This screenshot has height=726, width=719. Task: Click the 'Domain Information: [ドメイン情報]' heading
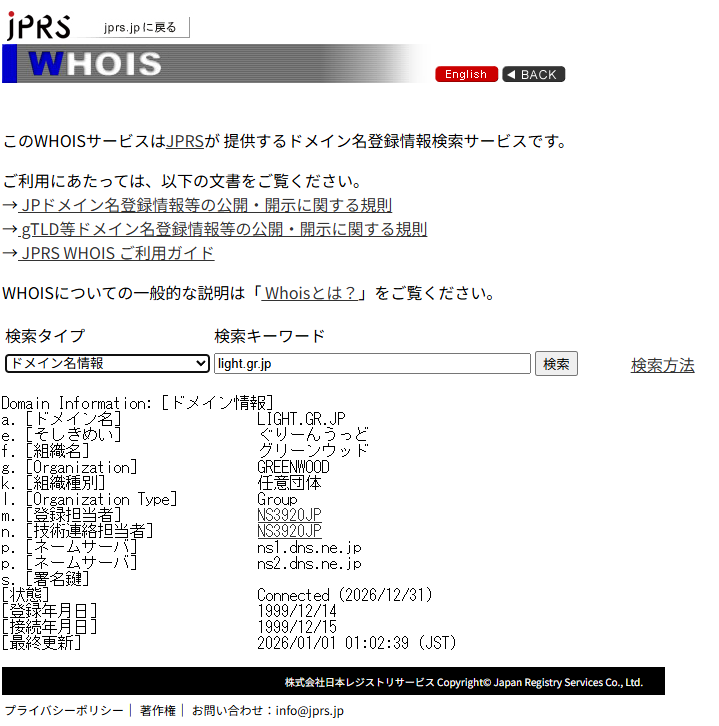coord(138,403)
